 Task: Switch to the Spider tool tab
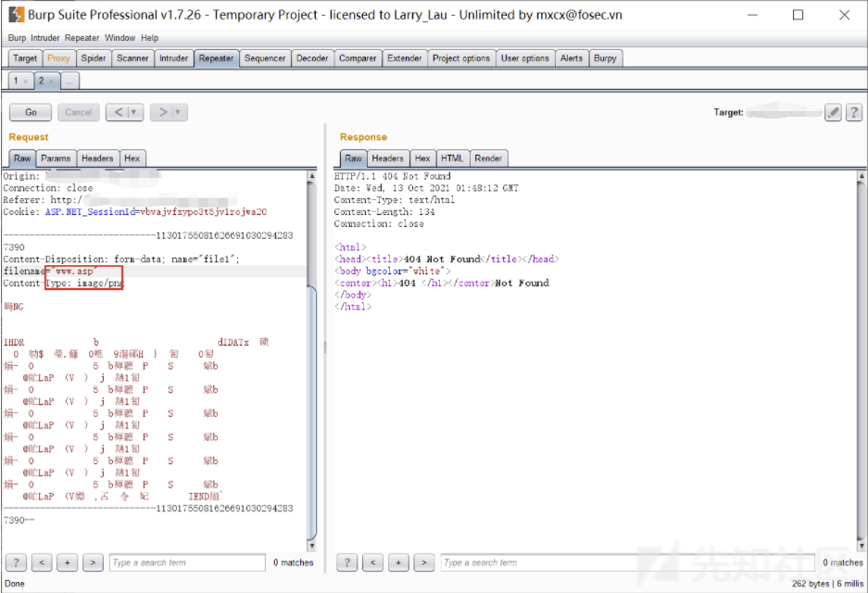tap(94, 58)
